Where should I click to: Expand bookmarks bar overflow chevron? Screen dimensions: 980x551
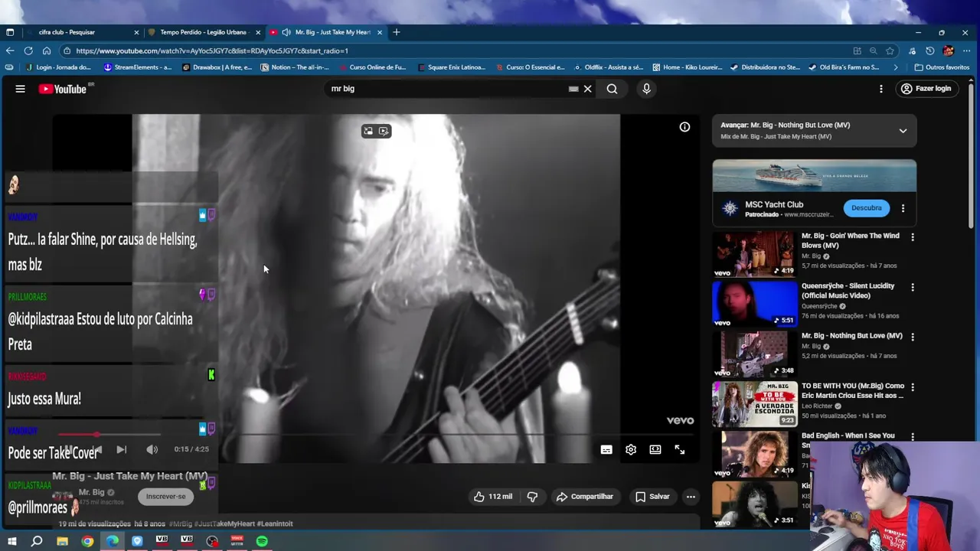coord(896,67)
